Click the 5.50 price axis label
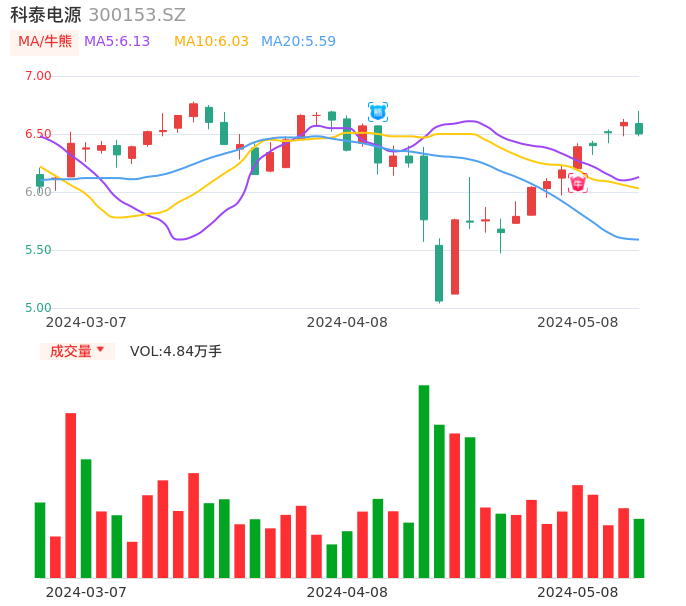The image size is (686, 606). pos(38,250)
